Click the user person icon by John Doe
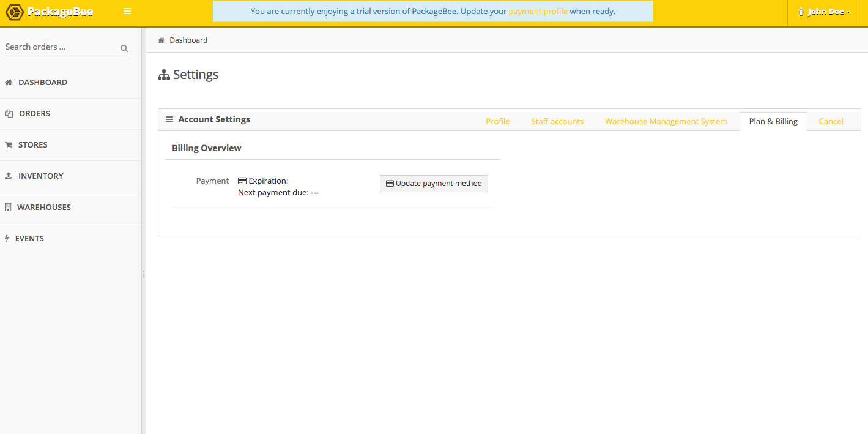This screenshot has height=434, width=868. click(801, 12)
